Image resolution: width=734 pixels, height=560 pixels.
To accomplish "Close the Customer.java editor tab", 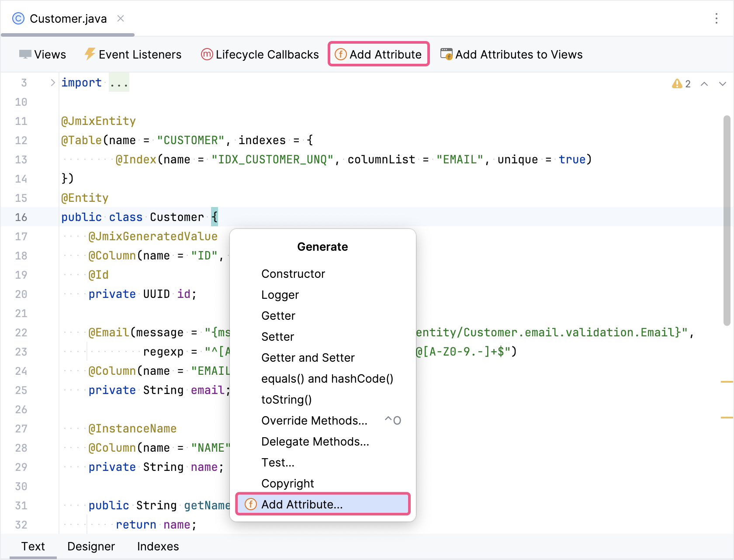I will pos(121,18).
